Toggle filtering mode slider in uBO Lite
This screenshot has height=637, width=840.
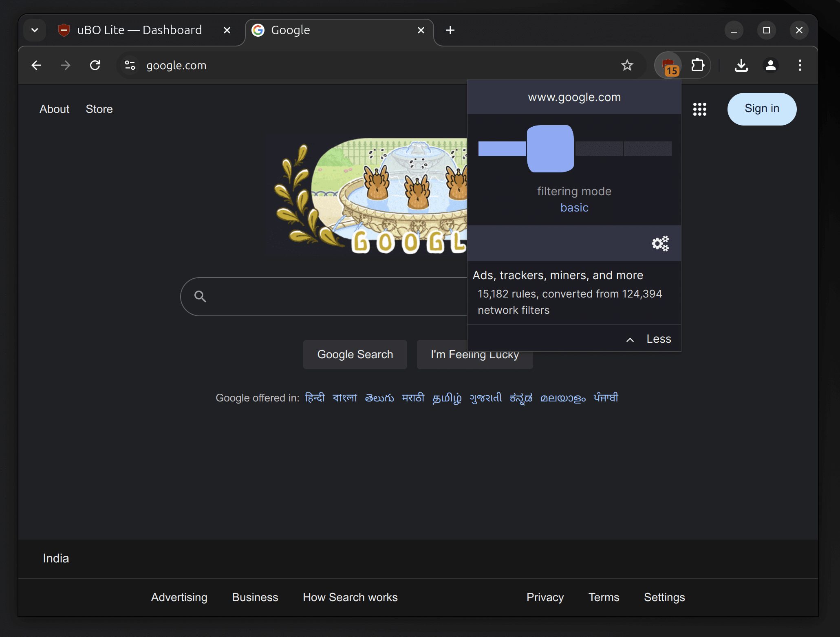pos(549,148)
